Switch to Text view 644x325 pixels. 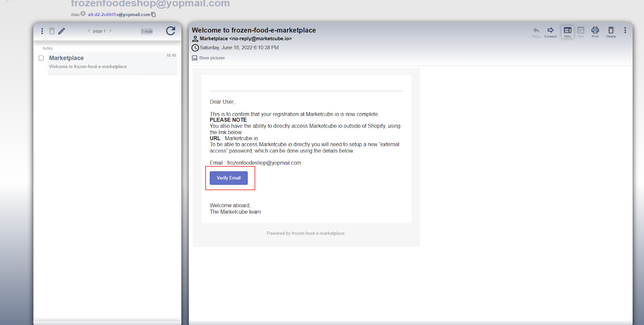581,32
